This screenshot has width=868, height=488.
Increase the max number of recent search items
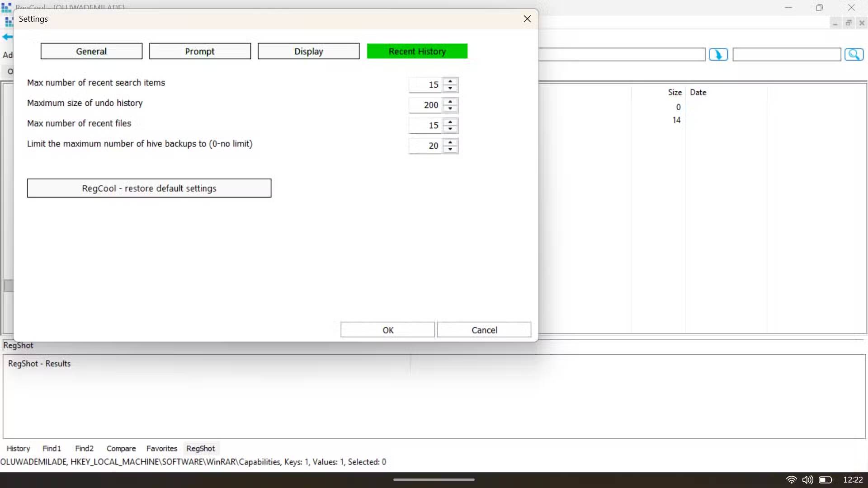pos(450,81)
